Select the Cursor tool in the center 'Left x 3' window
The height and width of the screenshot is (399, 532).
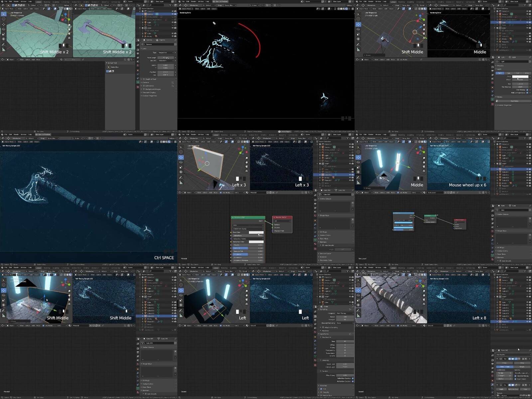181,152
